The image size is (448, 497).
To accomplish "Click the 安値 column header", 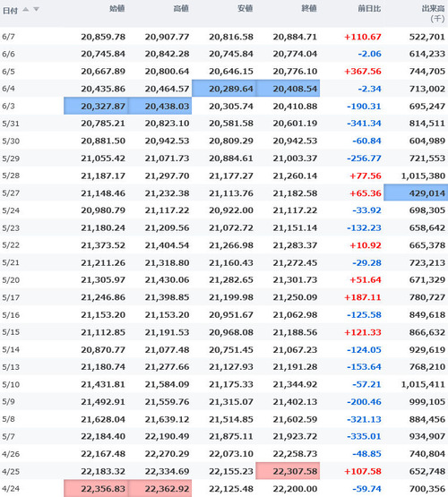I will tap(246, 9).
